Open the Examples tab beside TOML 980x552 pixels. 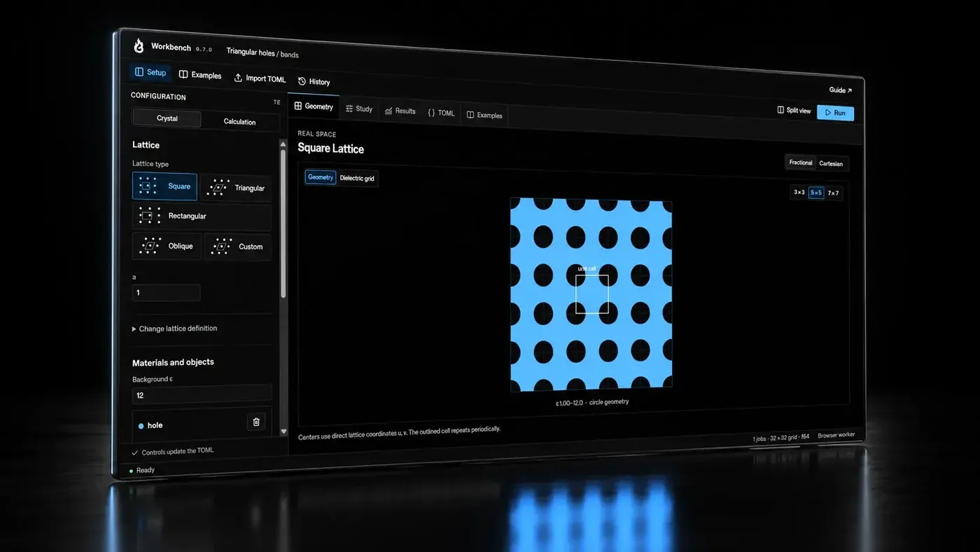point(484,115)
